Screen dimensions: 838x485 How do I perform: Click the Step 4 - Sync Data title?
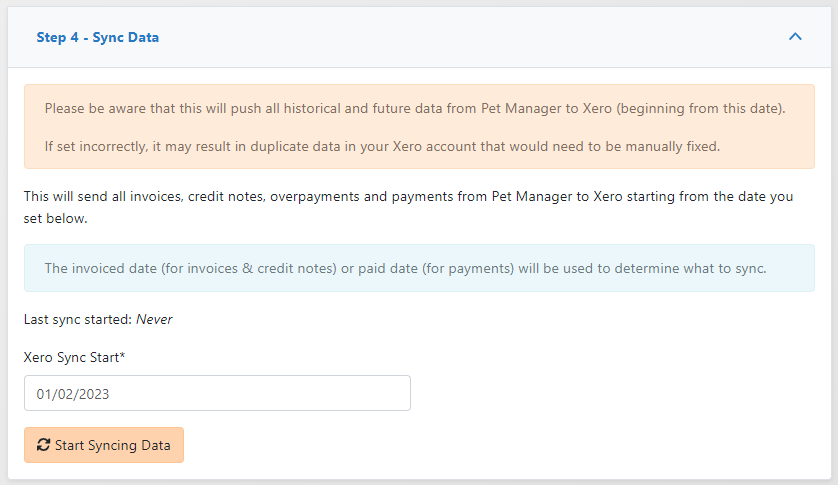click(98, 38)
